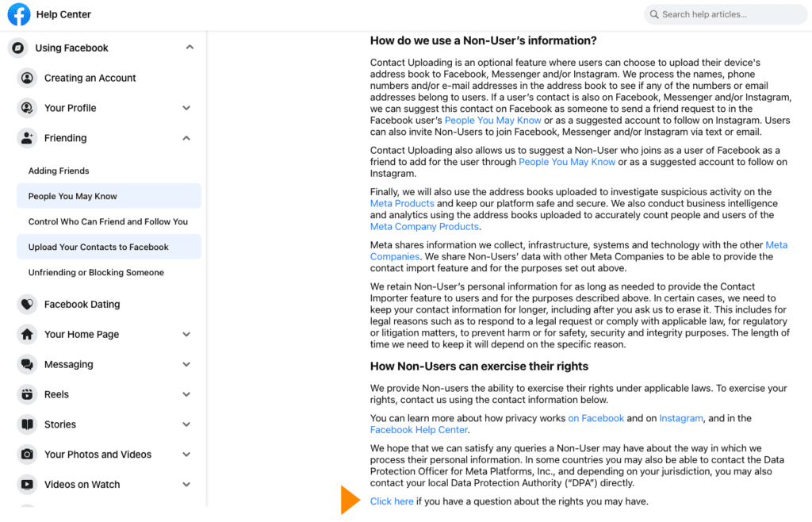Click the search magnifier icon

(x=654, y=14)
